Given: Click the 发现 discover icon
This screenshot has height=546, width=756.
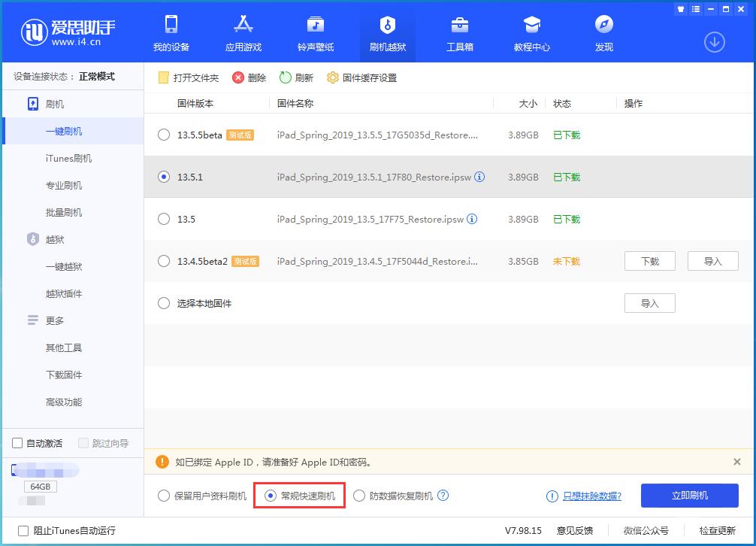Looking at the screenshot, I should [603, 32].
